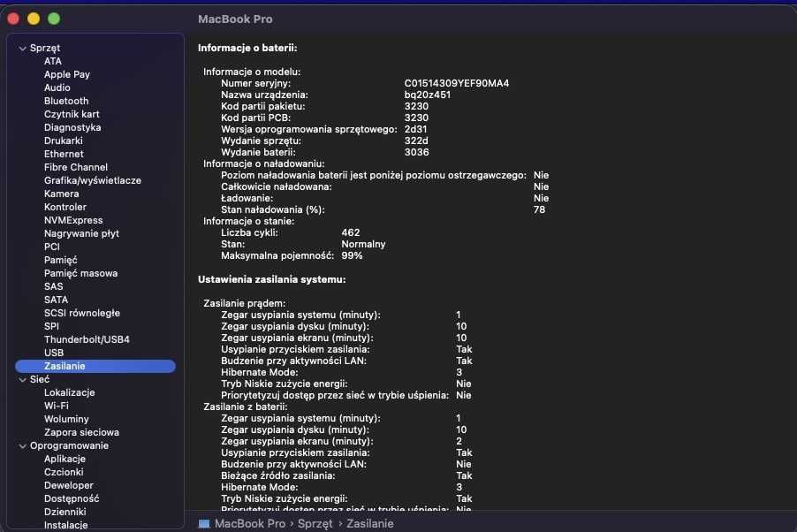Select Pamięć masowa entry
Screen dimensions: 797x532
pos(80,273)
